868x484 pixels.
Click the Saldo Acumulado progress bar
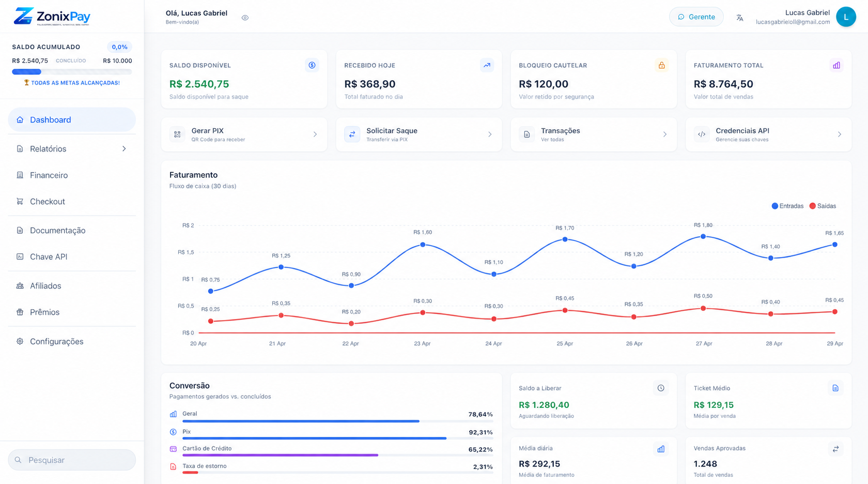tap(72, 72)
